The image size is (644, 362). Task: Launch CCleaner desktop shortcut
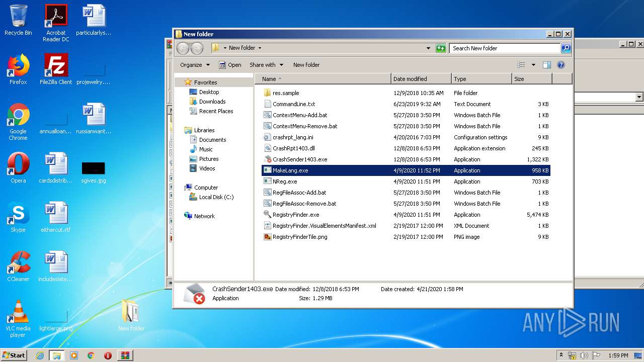tap(18, 266)
